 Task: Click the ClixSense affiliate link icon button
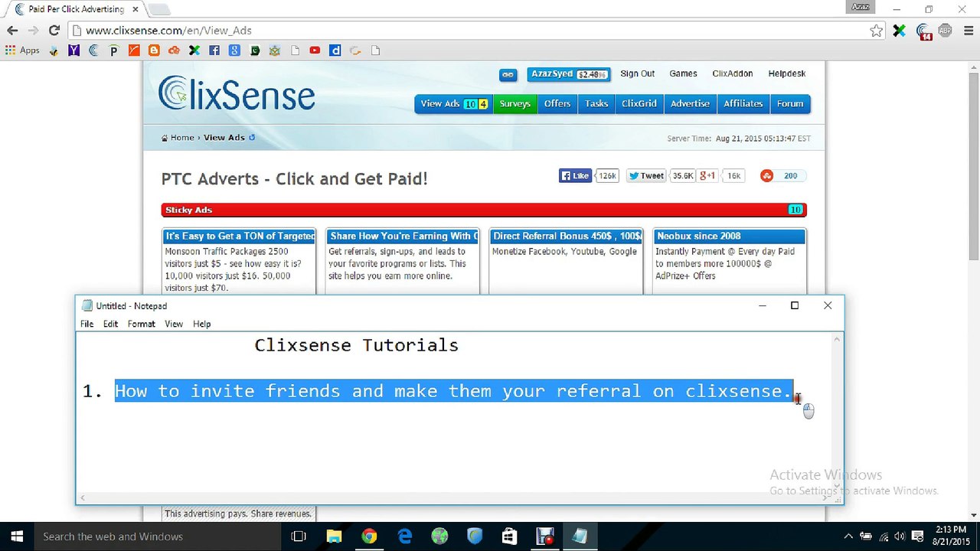pyautogui.click(x=508, y=74)
